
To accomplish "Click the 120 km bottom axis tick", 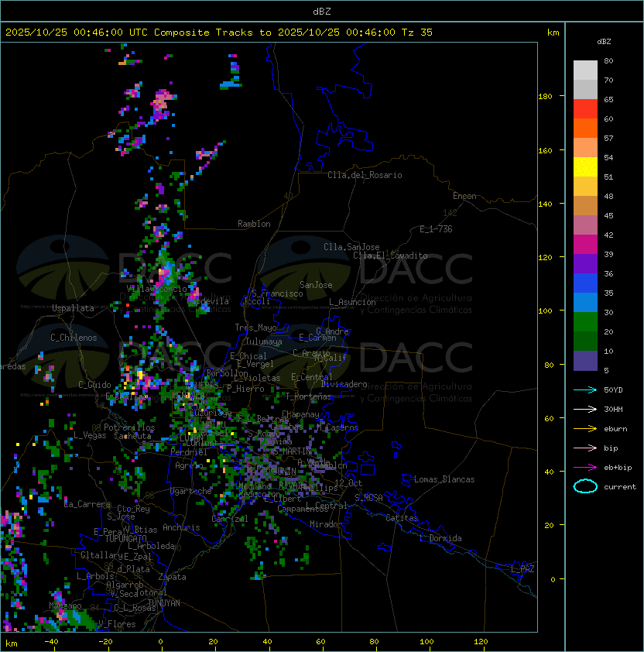I will [x=481, y=642].
